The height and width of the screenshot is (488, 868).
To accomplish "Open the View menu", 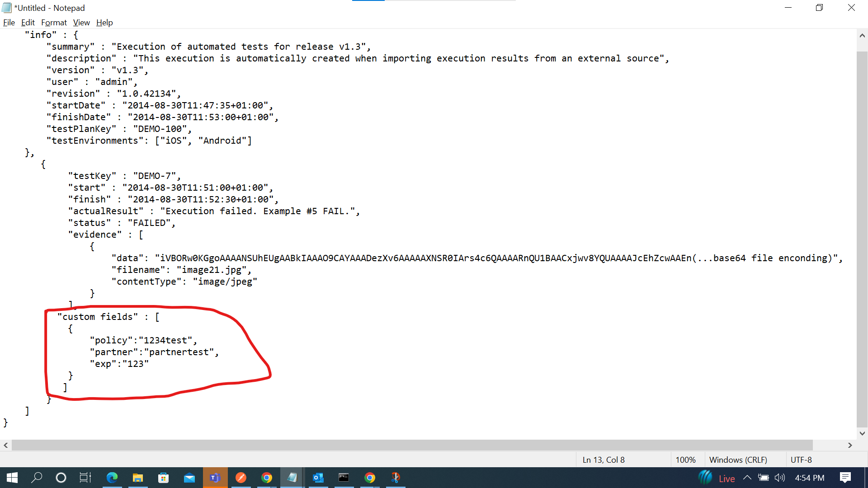I will 81,23.
